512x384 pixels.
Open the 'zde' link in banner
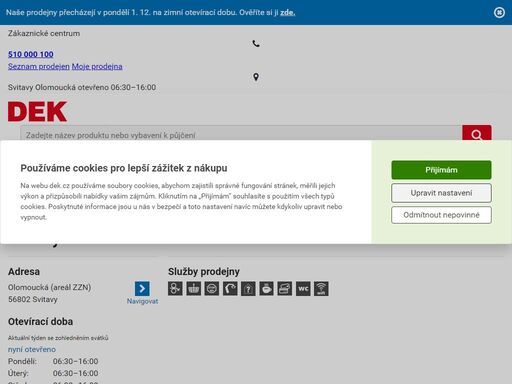coord(288,13)
